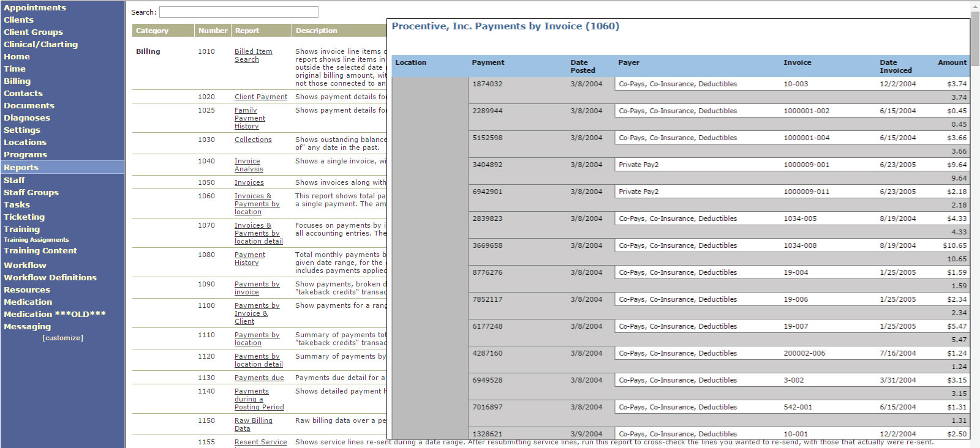Open Billing in the sidebar
Screen dimensions: 980x448
pos(17,81)
